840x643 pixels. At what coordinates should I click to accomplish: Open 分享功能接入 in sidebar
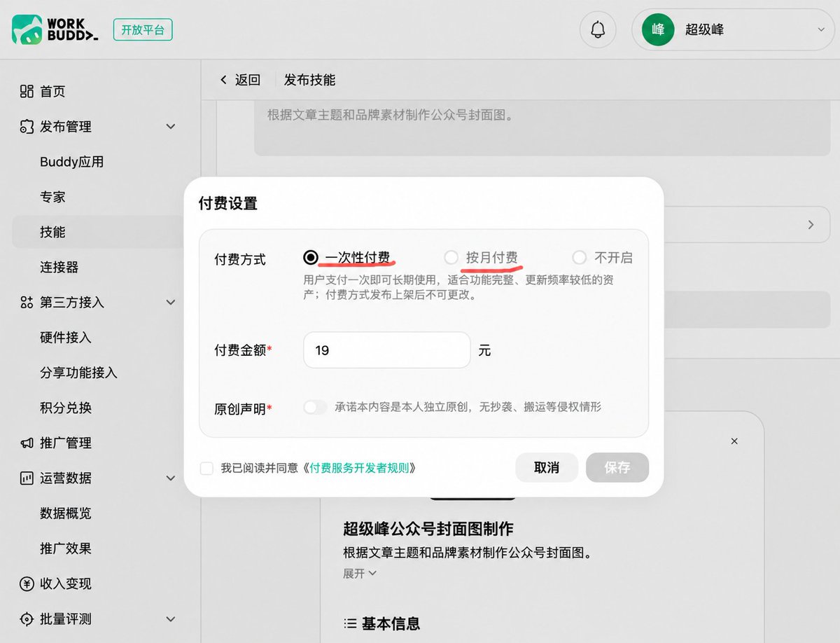click(78, 373)
